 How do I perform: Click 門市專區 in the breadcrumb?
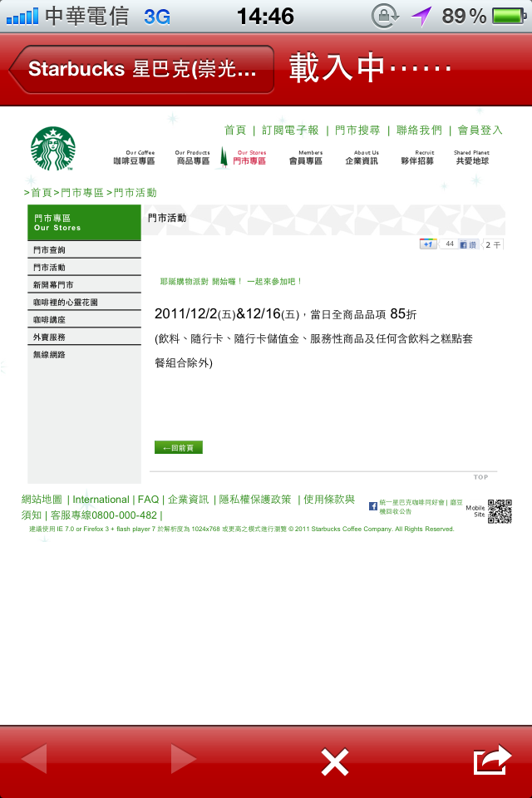coord(82,193)
